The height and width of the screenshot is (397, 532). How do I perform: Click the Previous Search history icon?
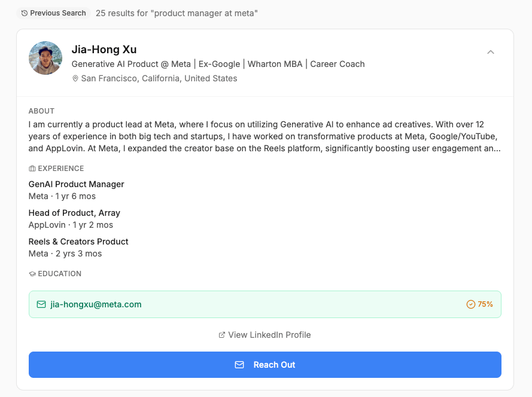click(25, 13)
